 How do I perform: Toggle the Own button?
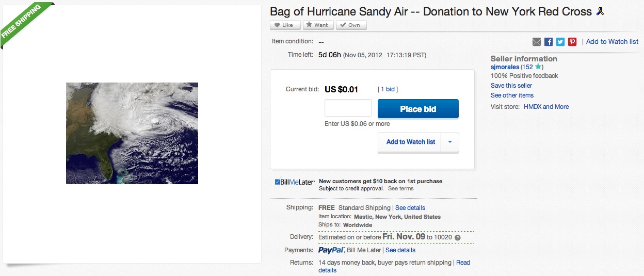pos(351,25)
